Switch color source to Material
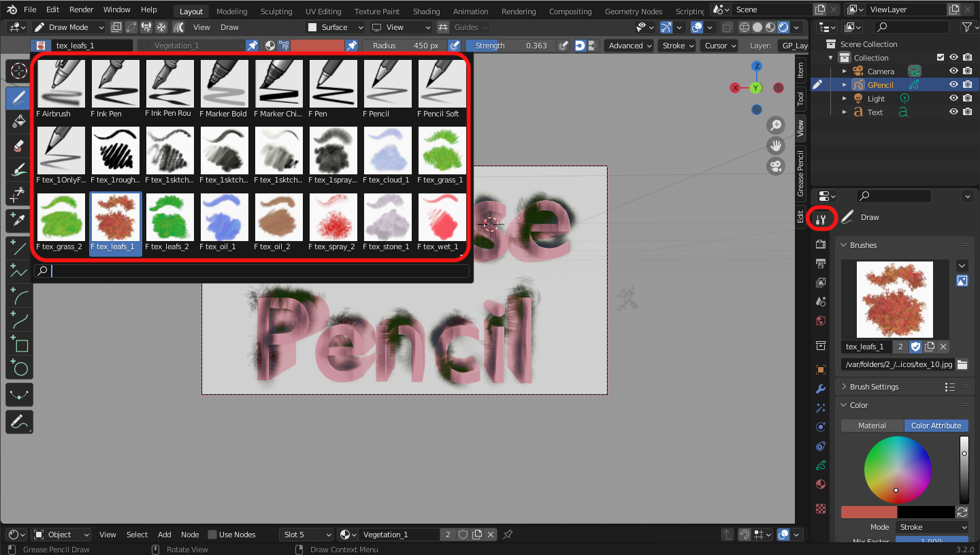The image size is (980, 555). (x=872, y=426)
